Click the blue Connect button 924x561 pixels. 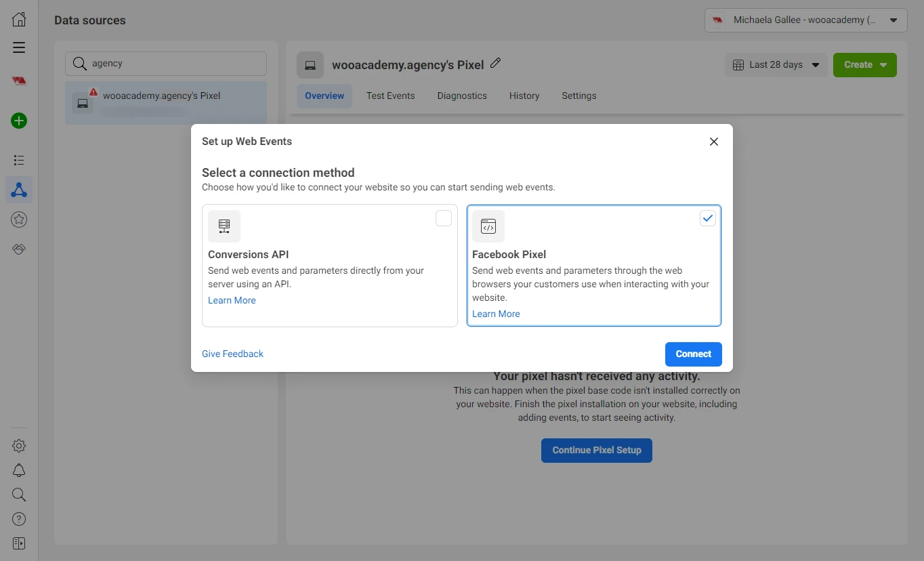(693, 354)
